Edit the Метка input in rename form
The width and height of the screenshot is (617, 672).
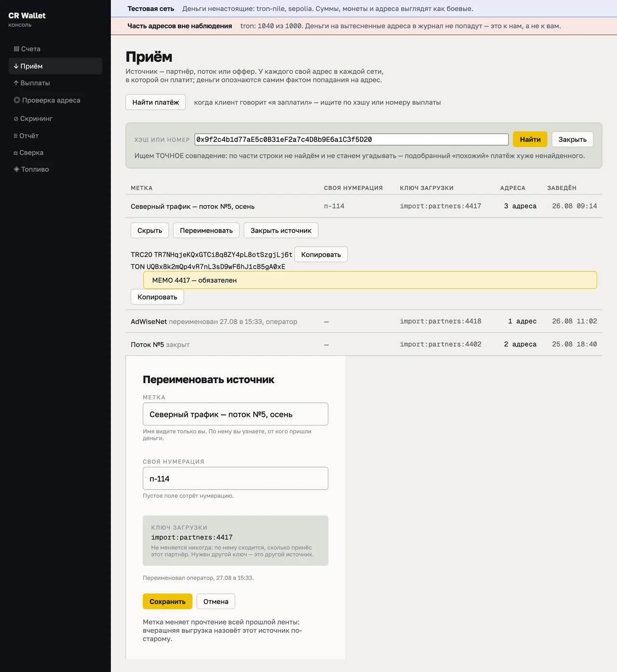(236, 414)
